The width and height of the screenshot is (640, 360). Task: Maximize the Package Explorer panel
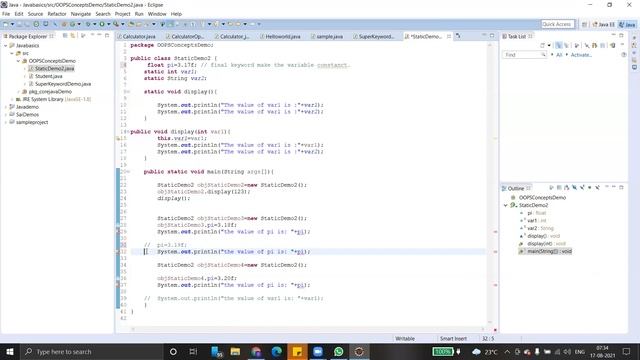click(x=107, y=36)
